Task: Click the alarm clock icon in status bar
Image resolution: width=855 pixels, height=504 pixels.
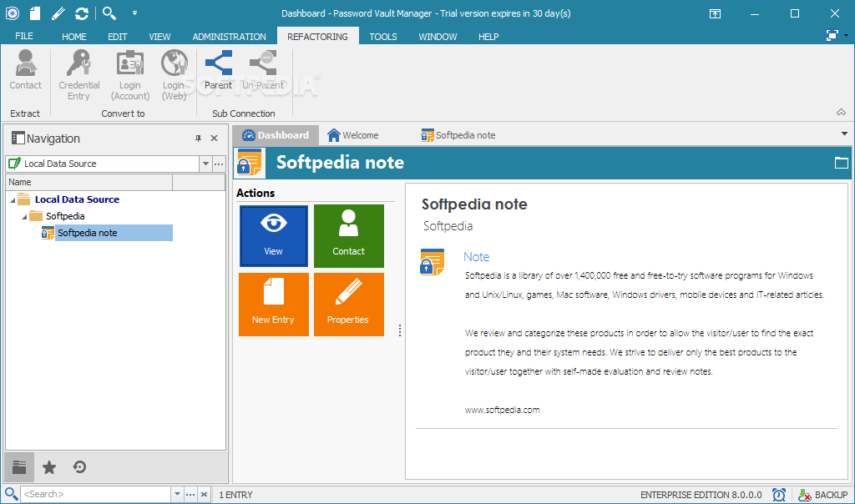Action: click(779, 494)
